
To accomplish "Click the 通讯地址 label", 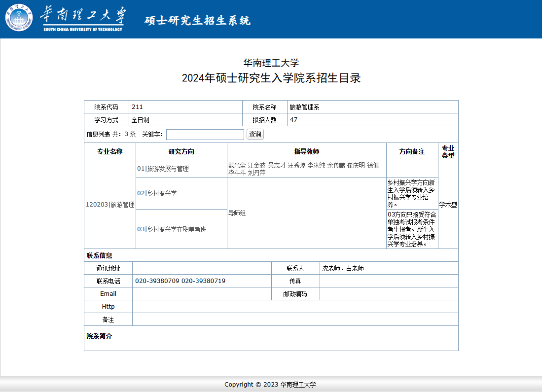I will pos(108,268).
